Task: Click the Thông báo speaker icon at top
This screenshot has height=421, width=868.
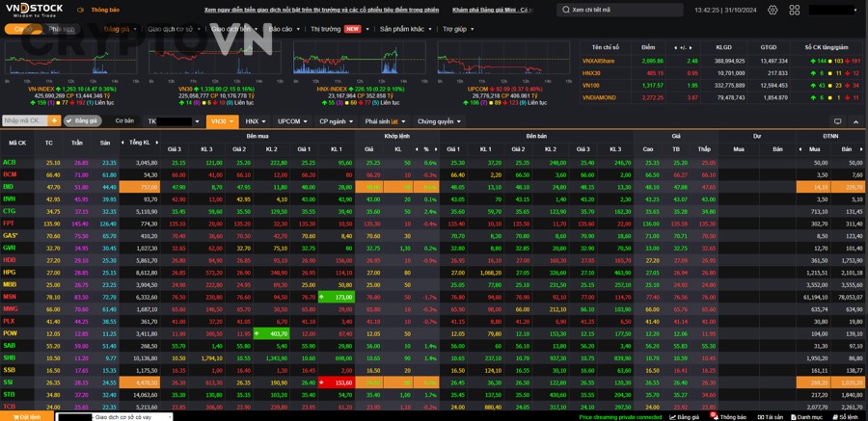Action: pos(81,10)
